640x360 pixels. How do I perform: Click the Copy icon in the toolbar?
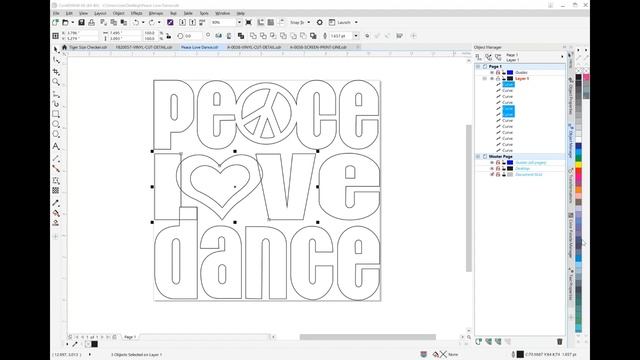pyautogui.click(x=113, y=22)
